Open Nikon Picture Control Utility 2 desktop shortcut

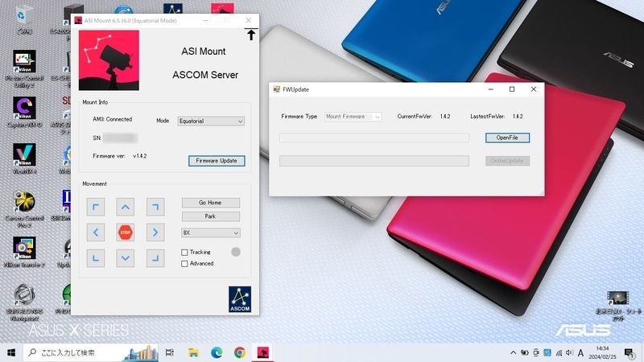(24, 68)
